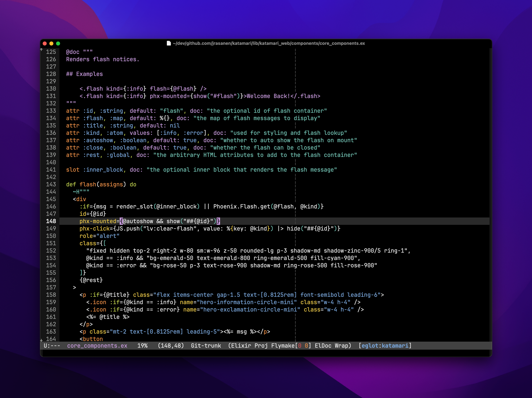
Task: Click the yellow minimize window button
Action: 51,43
